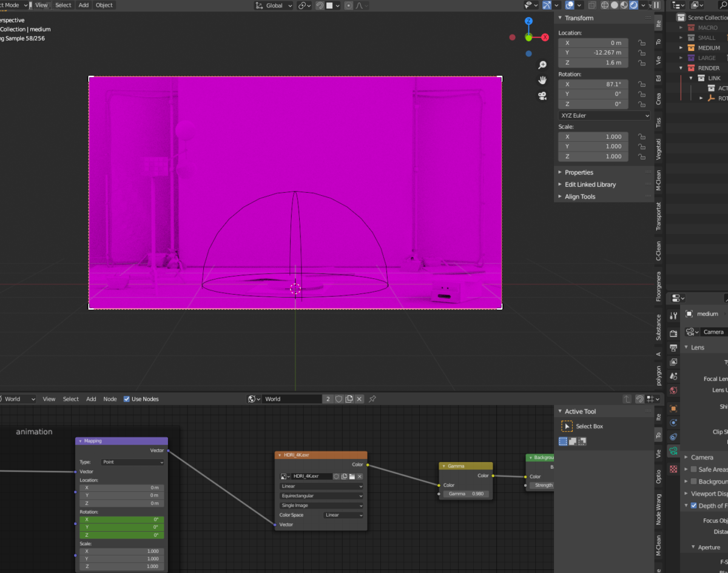This screenshot has width=728, height=573.
Task: Click the fake user shield for the World datablock
Action: (339, 399)
